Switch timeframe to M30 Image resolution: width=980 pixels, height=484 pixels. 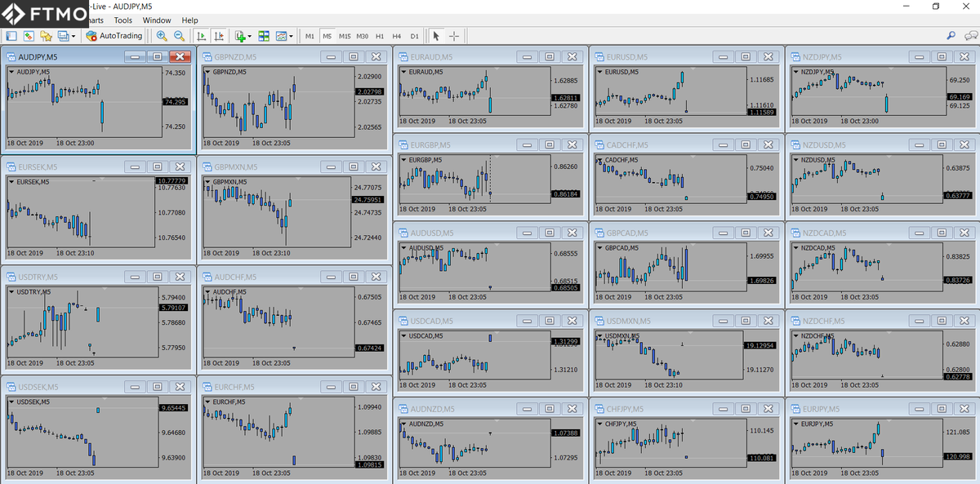point(363,36)
